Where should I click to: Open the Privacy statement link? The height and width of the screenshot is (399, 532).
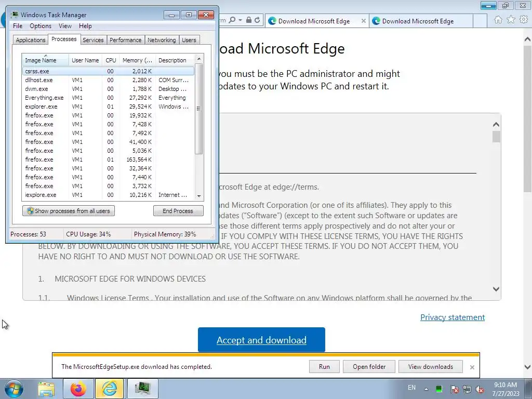point(453,317)
